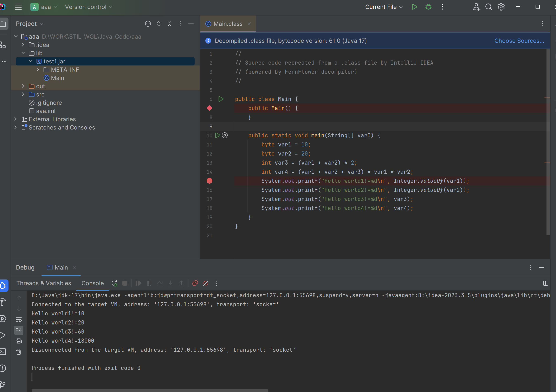This screenshot has width=556, height=392.
Task: Click the green Run button in top toolbar
Action: (414, 7)
